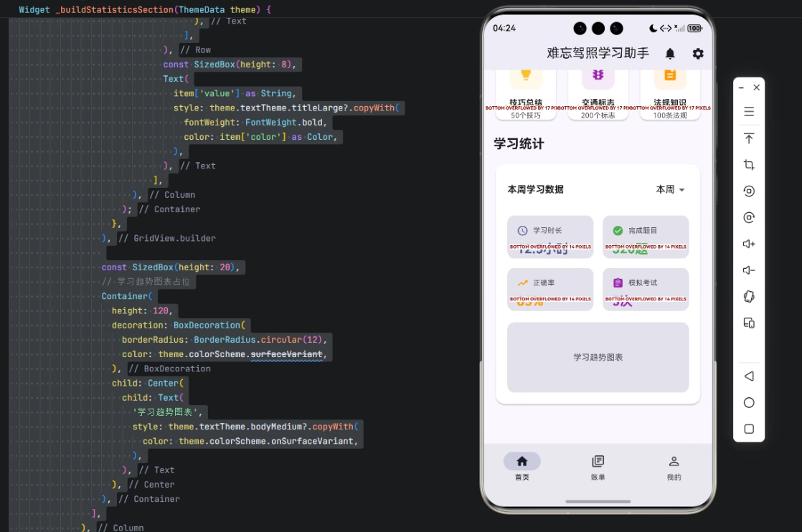Viewport: 802px width, 532px height.
Task: Tap the 本周学习数据 card title
Action: tap(536, 189)
